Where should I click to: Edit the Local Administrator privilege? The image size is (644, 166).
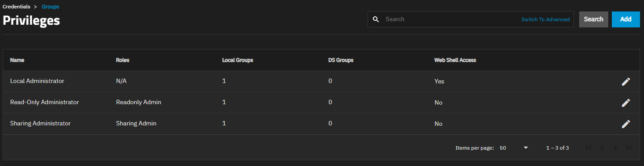[625, 82]
